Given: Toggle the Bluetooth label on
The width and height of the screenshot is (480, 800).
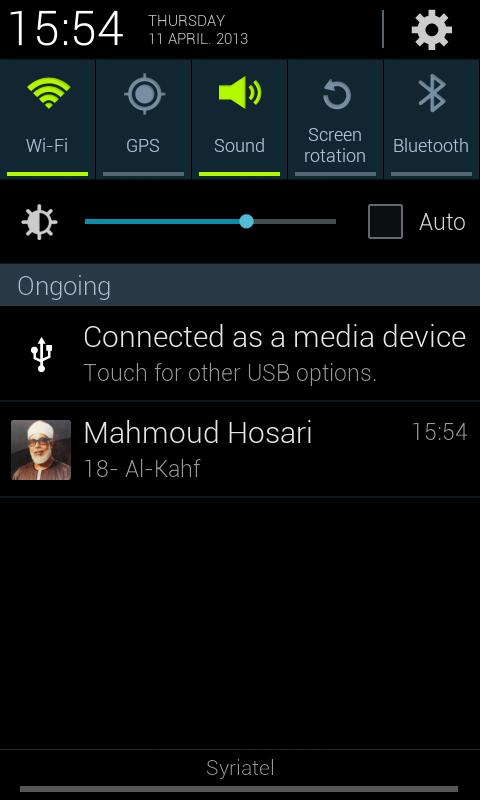Looking at the screenshot, I should click(x=431, y=146).
